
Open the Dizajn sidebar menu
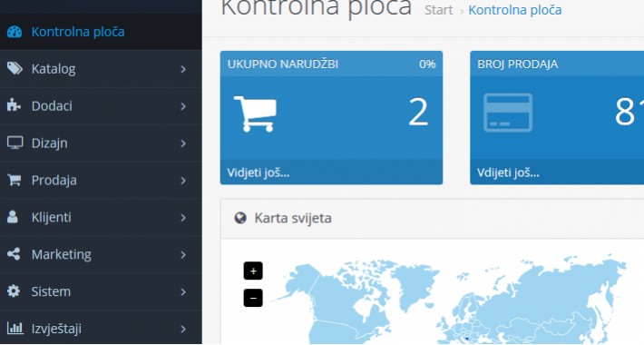click(101, 143)
